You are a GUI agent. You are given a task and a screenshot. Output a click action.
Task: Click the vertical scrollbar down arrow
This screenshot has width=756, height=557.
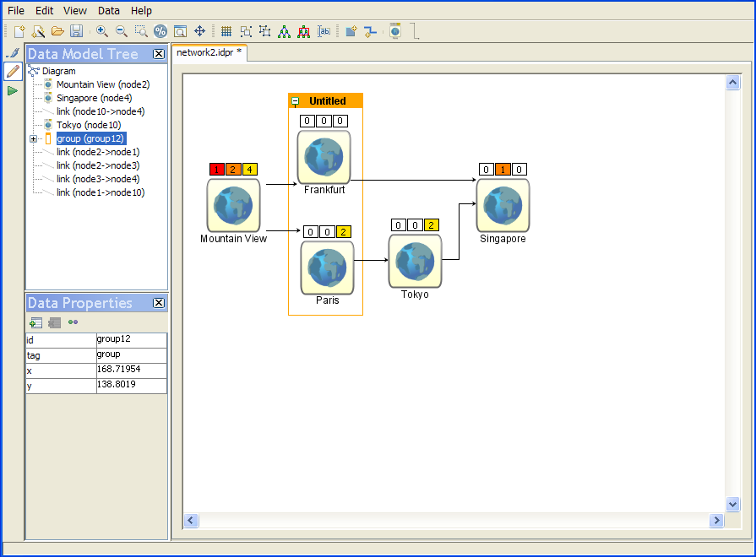pyautogui.click(x=732, y=504)
